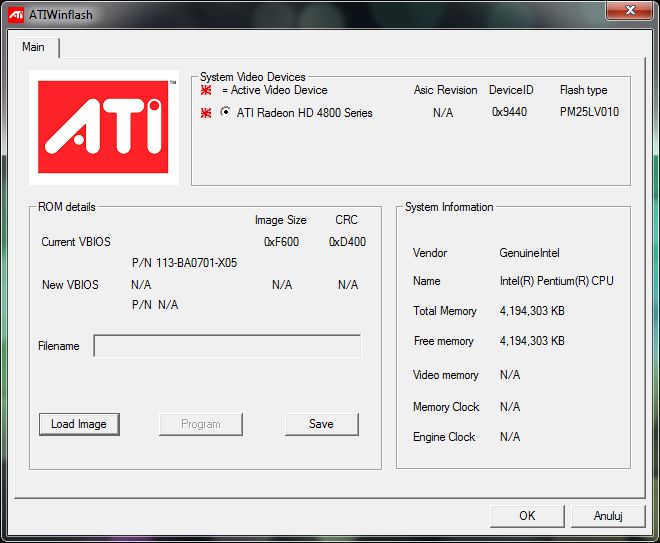
Task: Cancel with the Anuluj button
Action: pyautogui.click(x=608, y=516)
